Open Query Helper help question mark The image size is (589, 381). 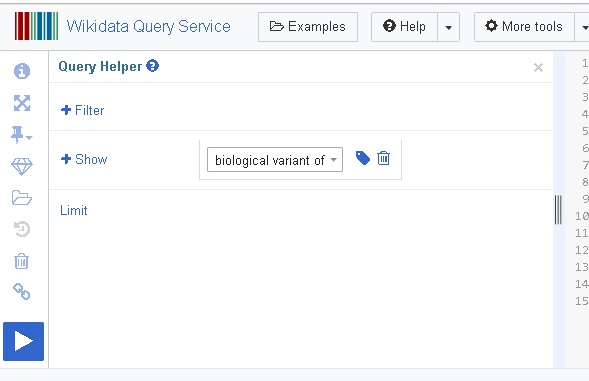pos(153,66)
